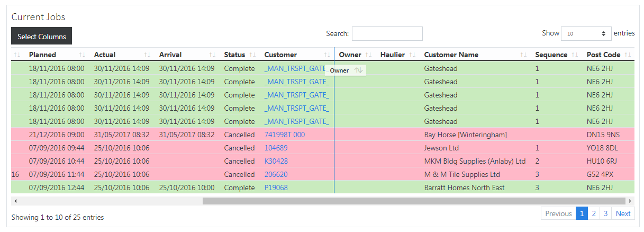Sort Haulier column via arrow icon
This screenshot has height=232, width=644.
pos(412,55)
